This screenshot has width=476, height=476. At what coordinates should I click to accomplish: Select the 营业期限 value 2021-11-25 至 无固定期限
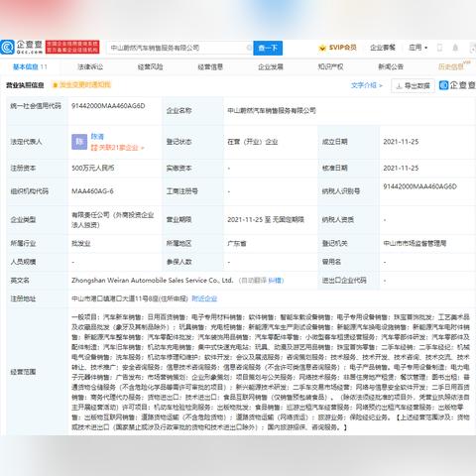(266, 219)
